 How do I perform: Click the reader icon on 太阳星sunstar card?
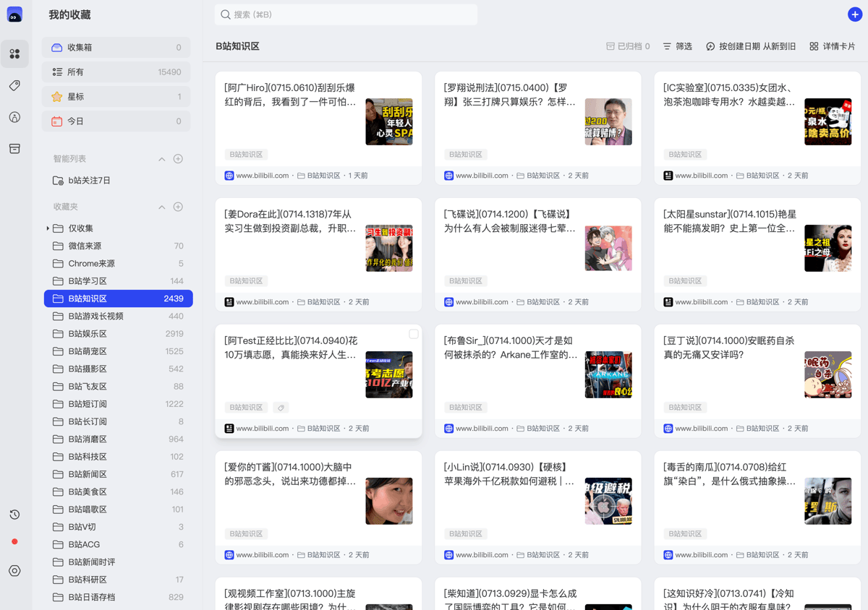[x=668, y=302]
